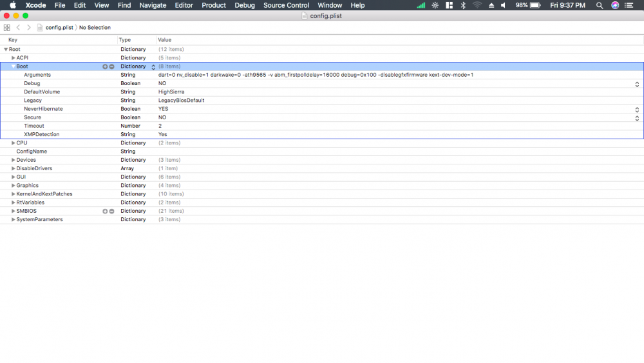Expand the SystemParameters dictionary

[x=13, y=219]
